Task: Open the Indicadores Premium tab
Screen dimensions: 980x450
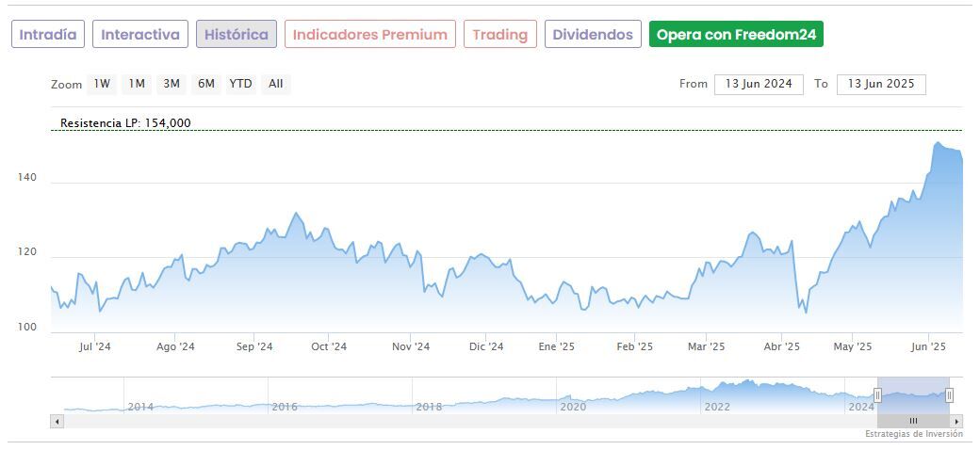Action: pos(369,35)
